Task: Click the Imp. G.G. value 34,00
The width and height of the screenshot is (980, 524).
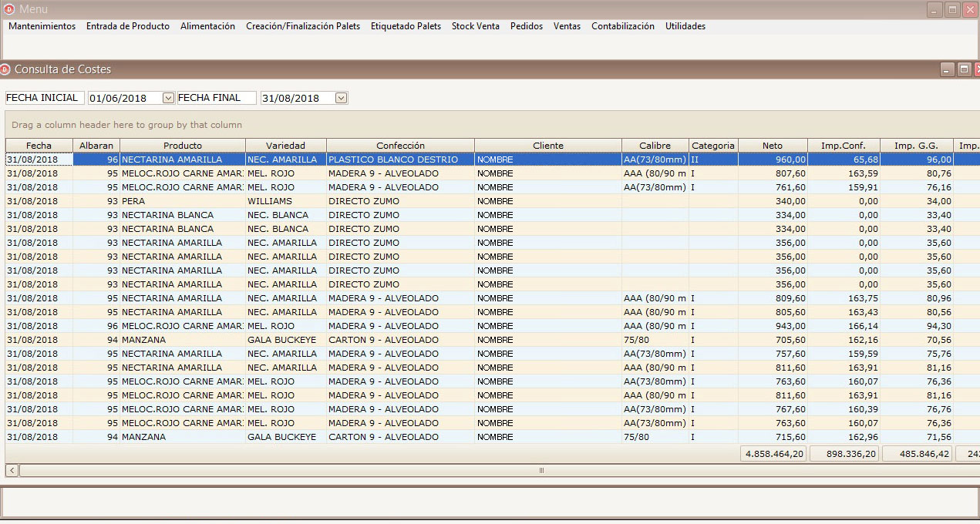Action: pyautogui.click(x=916, y=201)
